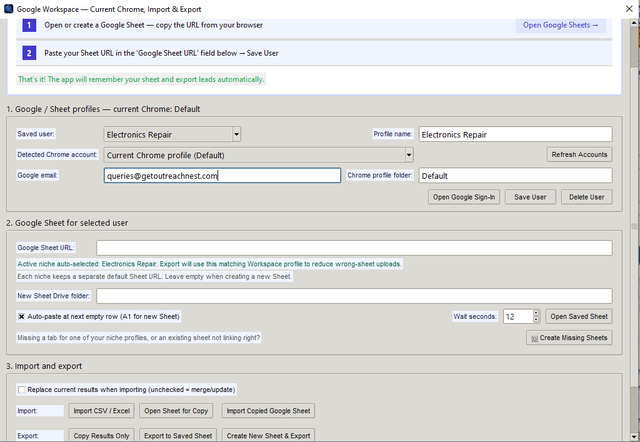Click the 'Google Sheet URL:' label

[x=45, y=248]
